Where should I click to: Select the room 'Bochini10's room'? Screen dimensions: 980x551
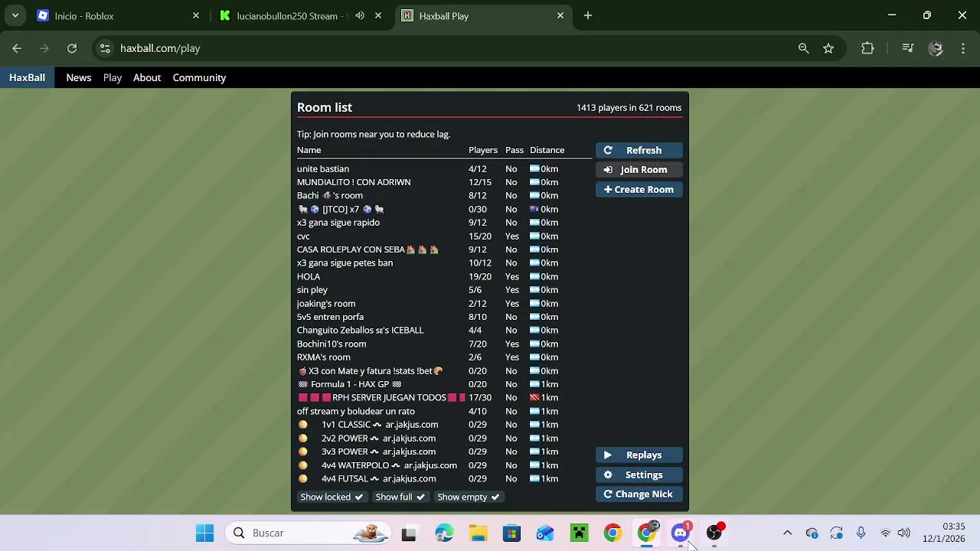[x=444, y=344]
